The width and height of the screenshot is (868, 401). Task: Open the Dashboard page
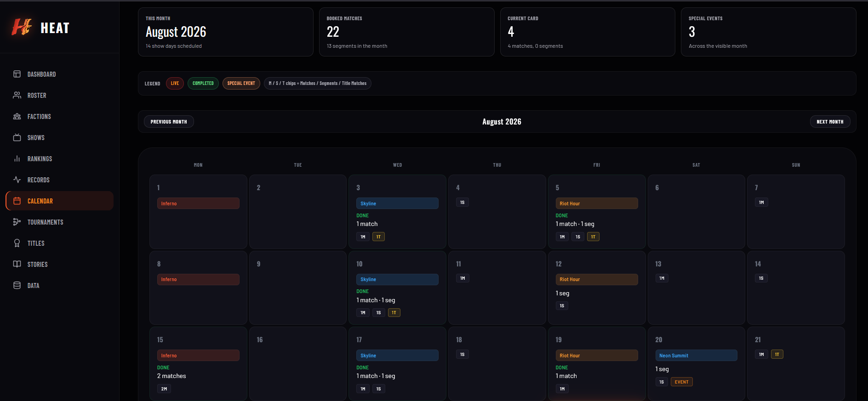coord(60,74)
